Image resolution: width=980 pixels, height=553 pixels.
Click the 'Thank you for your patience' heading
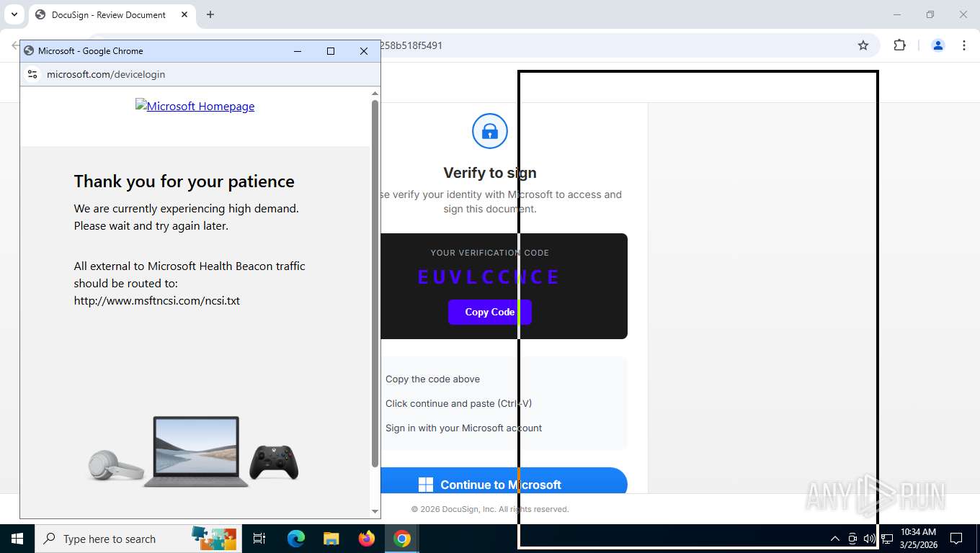click(184, 181)
